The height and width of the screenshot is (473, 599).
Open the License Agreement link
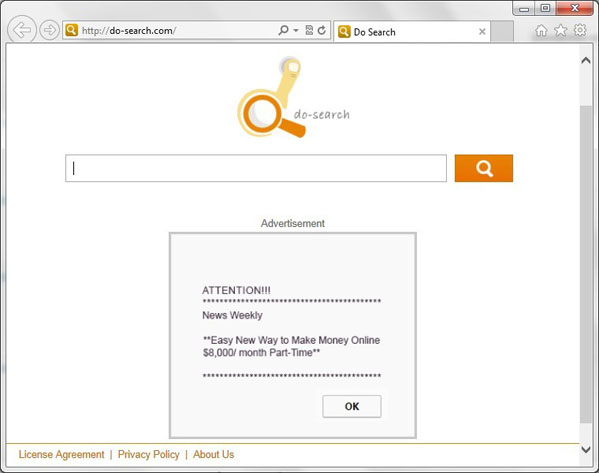point(62,454)
